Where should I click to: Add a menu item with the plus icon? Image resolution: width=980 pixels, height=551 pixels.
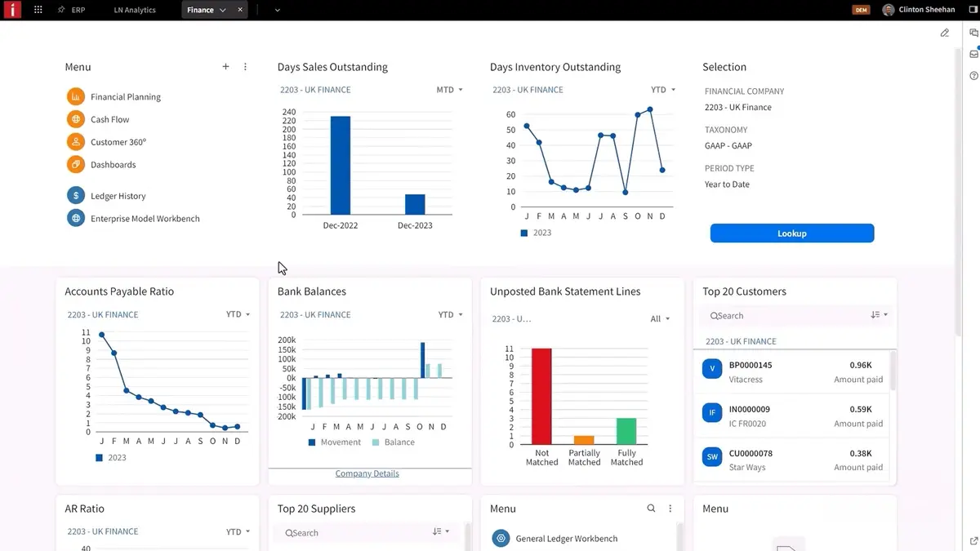click(x=226, y=67)
